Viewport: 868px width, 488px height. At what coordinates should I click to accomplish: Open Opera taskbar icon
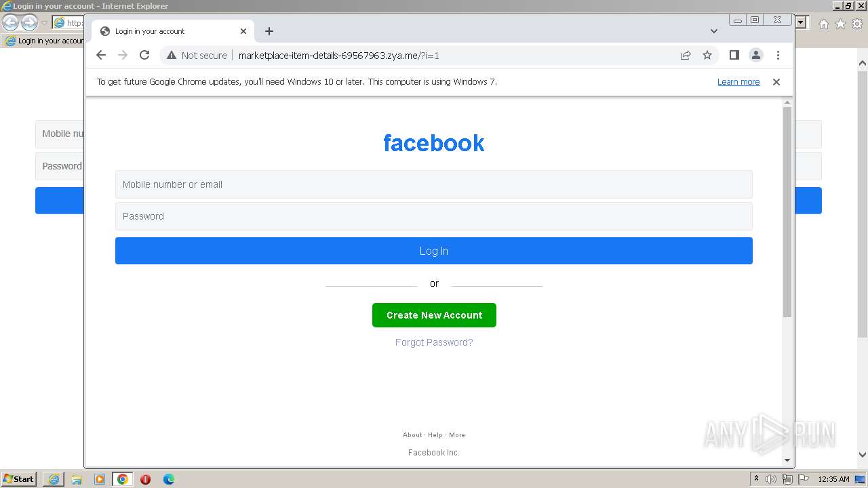pyautogui.click(x=145, y=479)
